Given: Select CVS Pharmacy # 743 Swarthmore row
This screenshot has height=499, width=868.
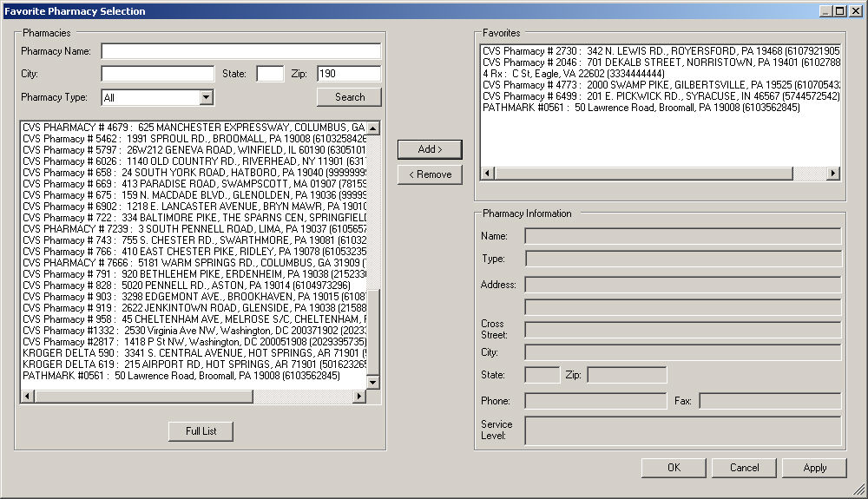Looking at the screenshot, I should (194, 240).
